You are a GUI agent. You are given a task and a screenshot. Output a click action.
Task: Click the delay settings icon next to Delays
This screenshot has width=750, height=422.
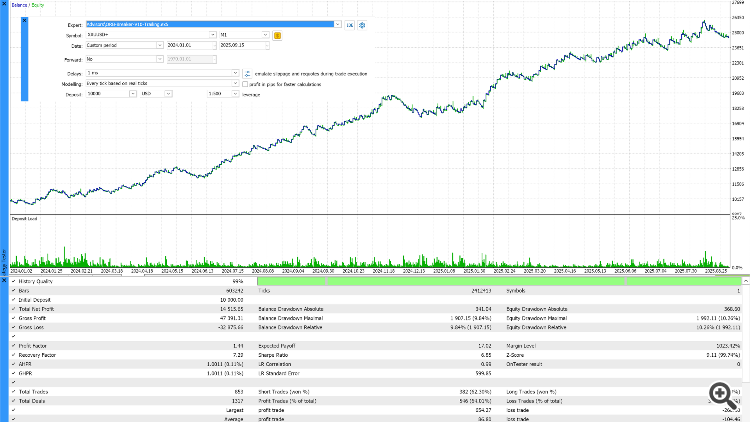pyautogui.click(x=246, y=74)
